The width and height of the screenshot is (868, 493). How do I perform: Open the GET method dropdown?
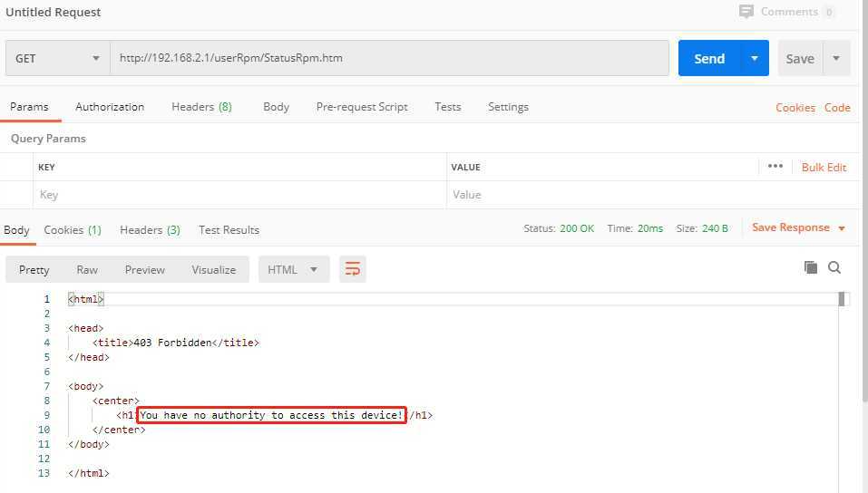[57, 58]
